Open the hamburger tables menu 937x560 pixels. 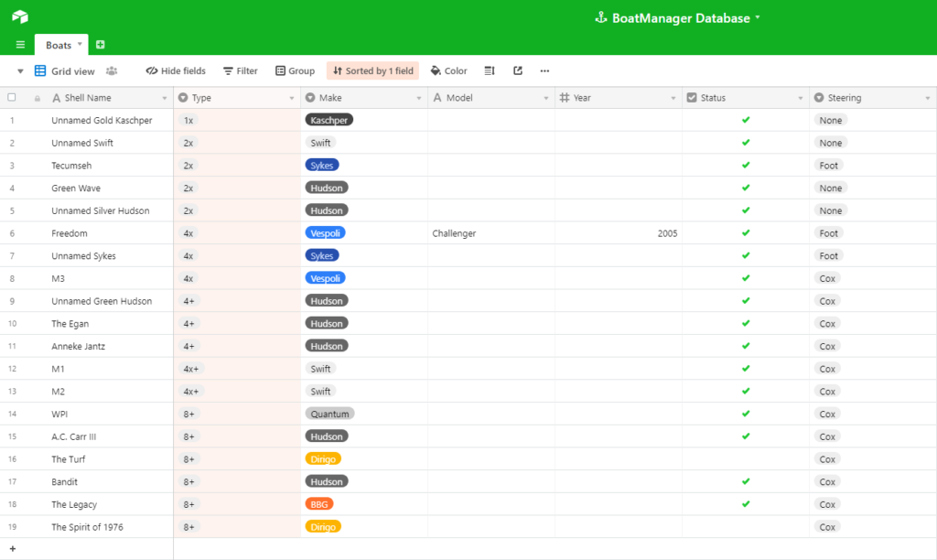pyautogui.click(x=20, y=45)
